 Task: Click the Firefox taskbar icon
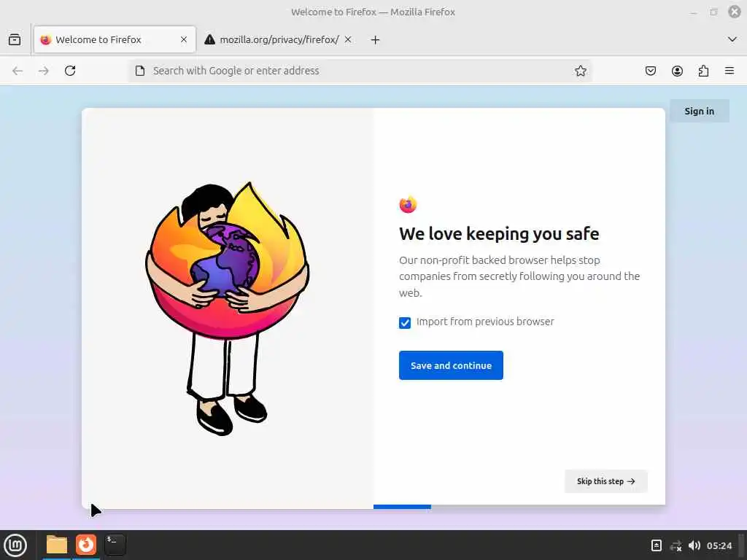pyautogui.click(x=86, y=545)
